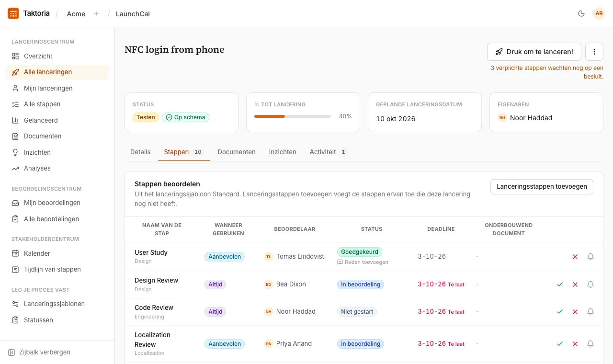613x364 pixels.
Task: Click Niet gestart status badge
Action: coord(357,312)
